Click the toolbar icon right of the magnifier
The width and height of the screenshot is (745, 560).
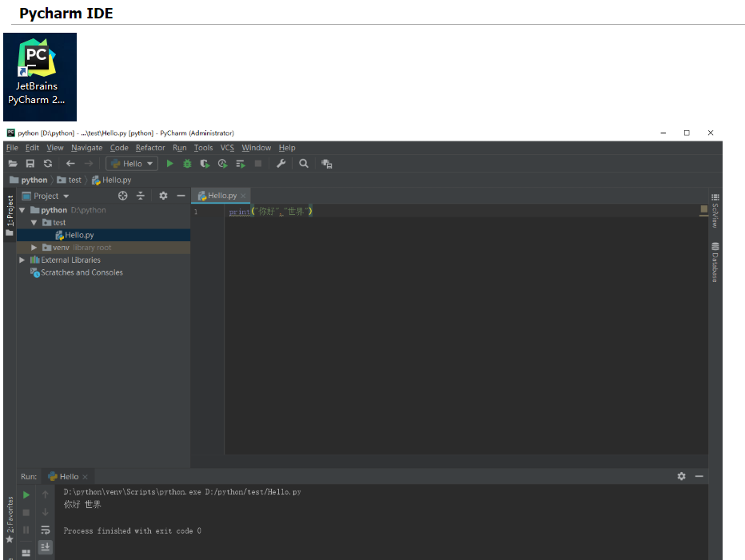(x=326, y=164)
